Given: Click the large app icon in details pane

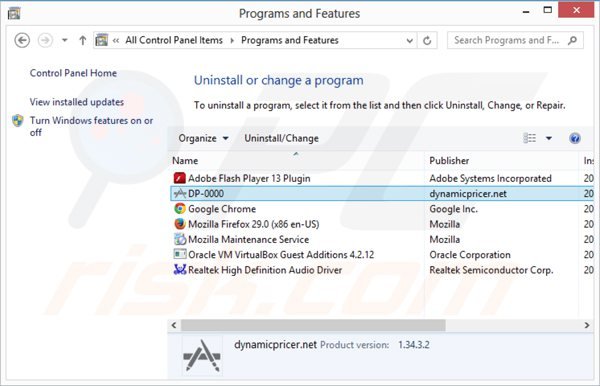Looking at the screenshot, I should click(202, 356).
